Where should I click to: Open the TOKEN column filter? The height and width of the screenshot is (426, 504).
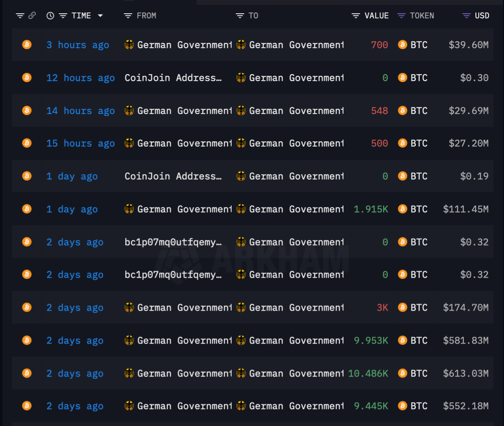coord(401,16)
